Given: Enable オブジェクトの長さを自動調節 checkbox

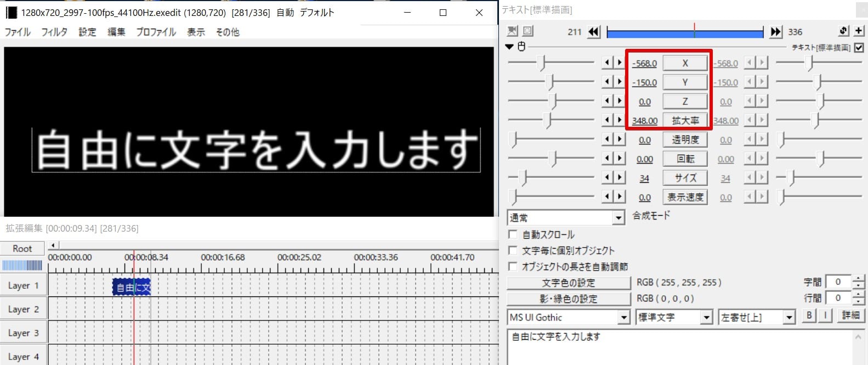Looking at the screenshot, I should tap(513, 266).
